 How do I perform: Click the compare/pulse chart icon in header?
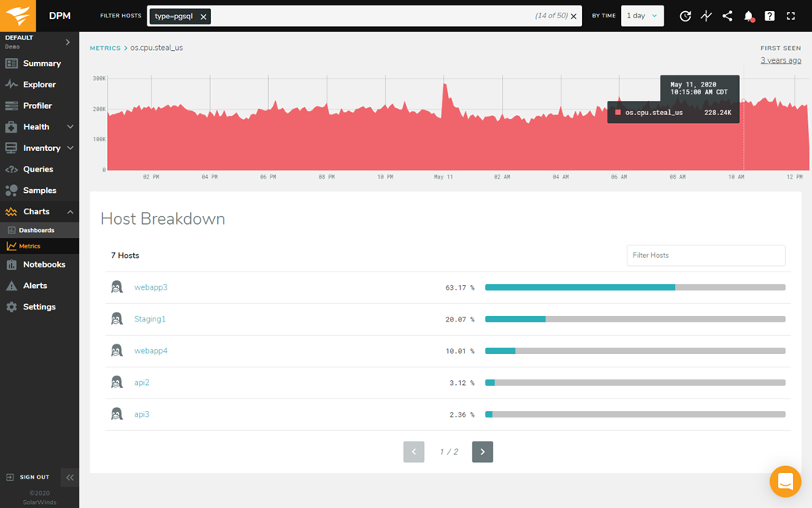tap(707, 16)
